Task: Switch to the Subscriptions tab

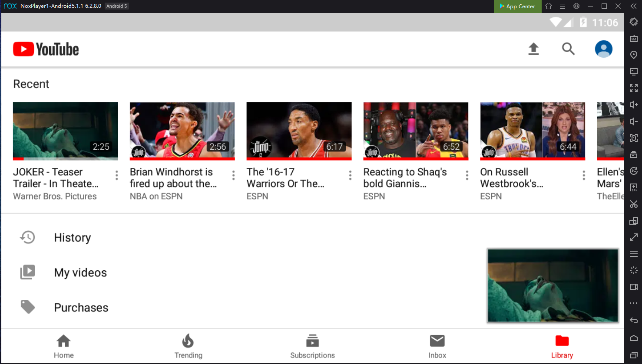Action: pos(312,346)
